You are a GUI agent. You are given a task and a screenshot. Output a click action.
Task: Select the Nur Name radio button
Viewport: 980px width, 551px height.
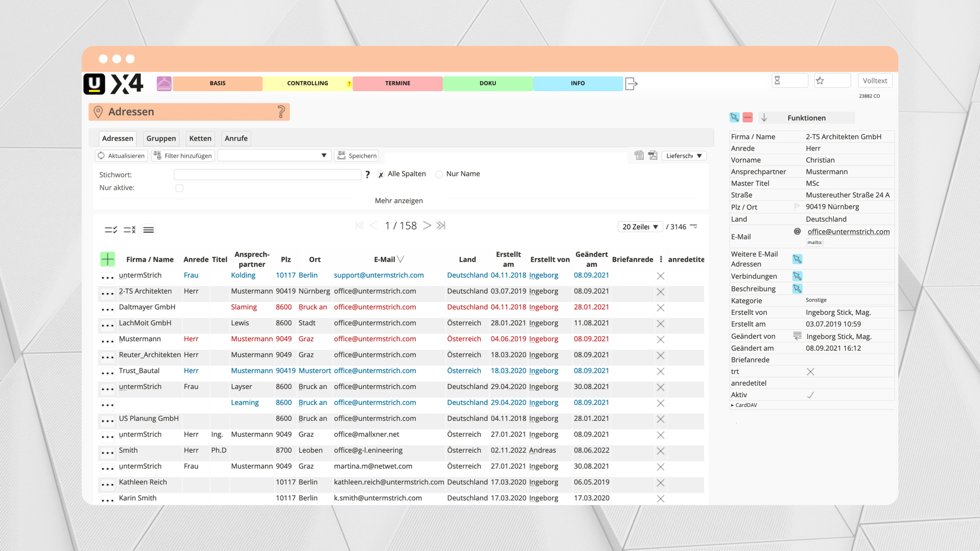point(439,174)
